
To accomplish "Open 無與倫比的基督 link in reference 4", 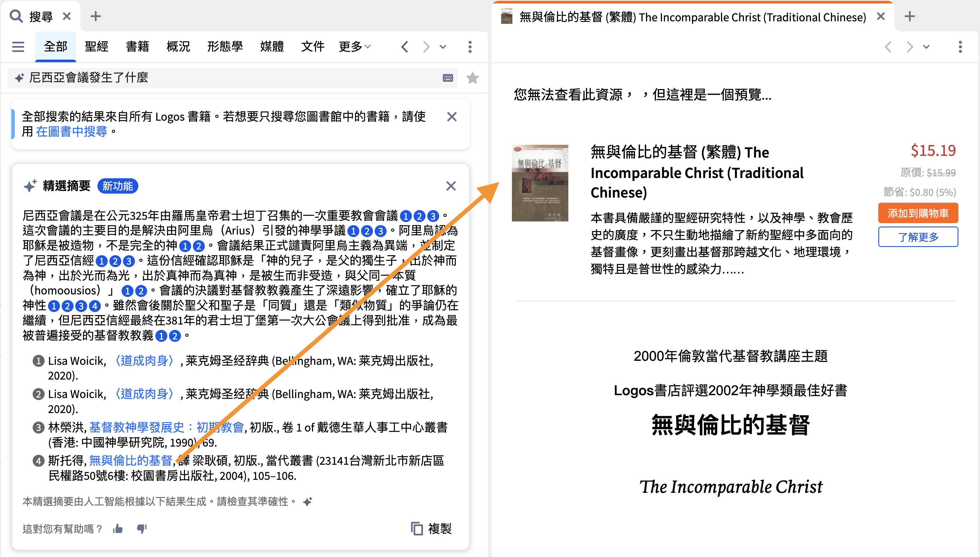I will tap(130, 460).
